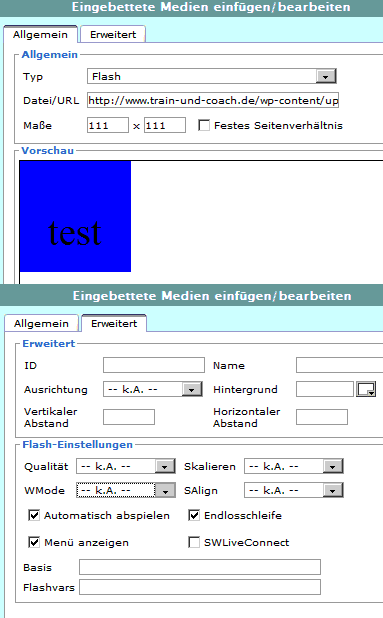Image resolution: width=383 pixels, height=618 pixels.
Task: Open the Qualität dropdown
Action: (x=126, y=466)
